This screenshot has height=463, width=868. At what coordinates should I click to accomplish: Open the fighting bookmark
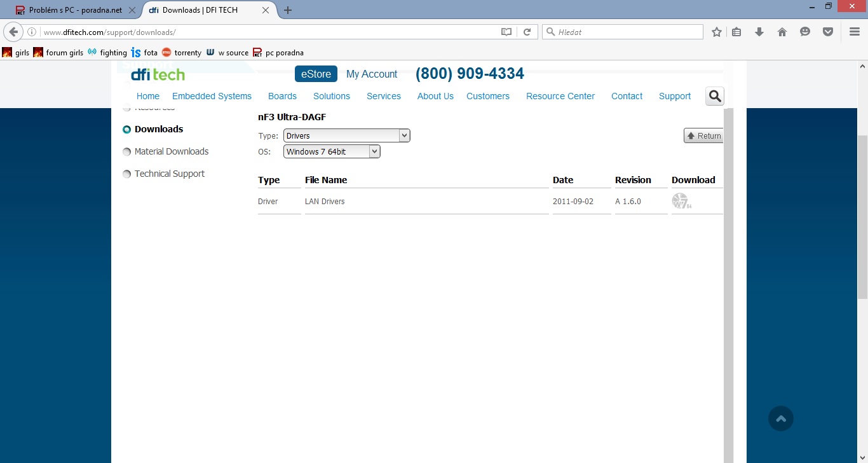pos(107,53)
